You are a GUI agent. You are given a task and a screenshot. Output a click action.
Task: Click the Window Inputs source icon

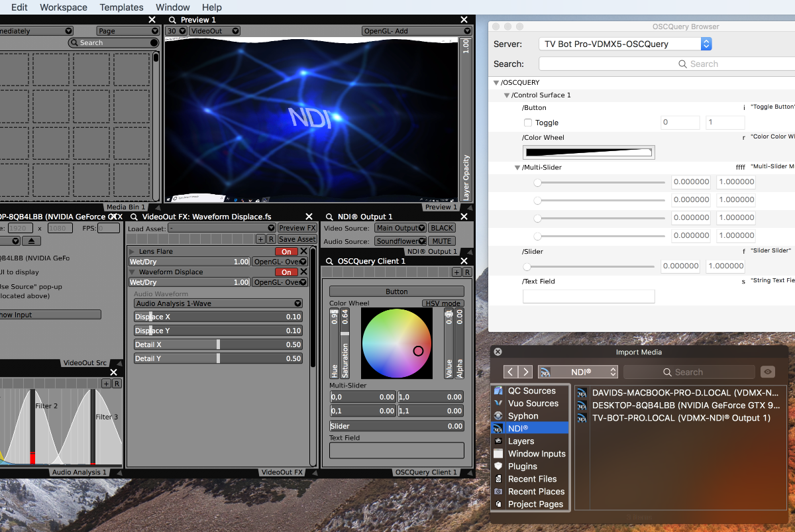(498, 454)
